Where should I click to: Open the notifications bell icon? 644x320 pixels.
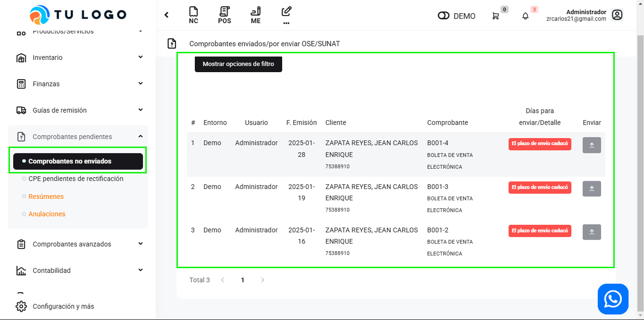[526, 16]
